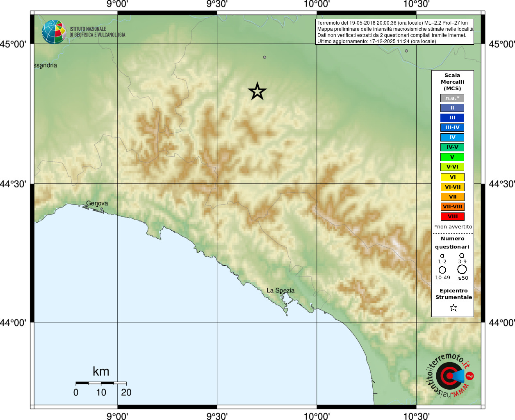Click the INGV globe logo
The width and height of the screenshot is (515, 420).
coord(54,32)
